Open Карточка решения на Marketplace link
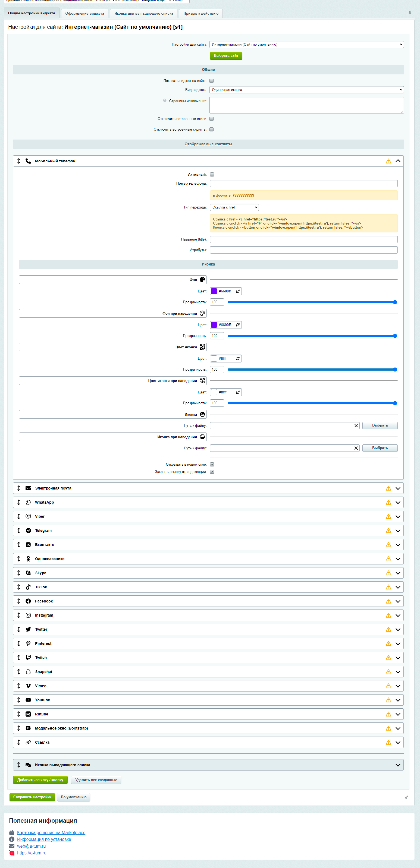 (x=51, y=832)
